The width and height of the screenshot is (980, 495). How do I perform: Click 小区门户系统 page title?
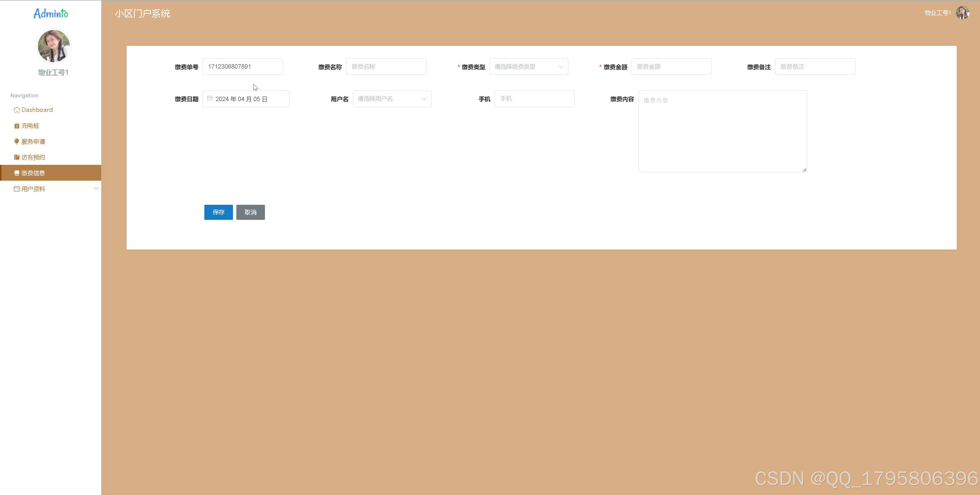143,14
